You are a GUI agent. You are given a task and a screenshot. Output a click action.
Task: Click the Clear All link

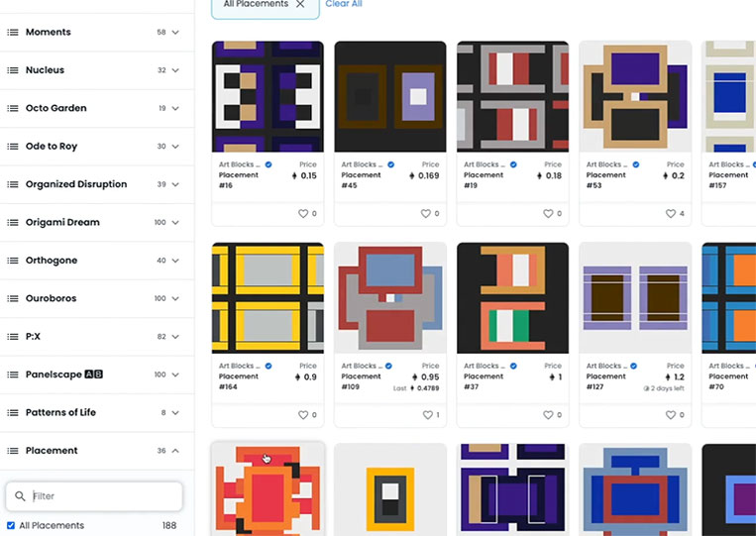tap(344, 4)
